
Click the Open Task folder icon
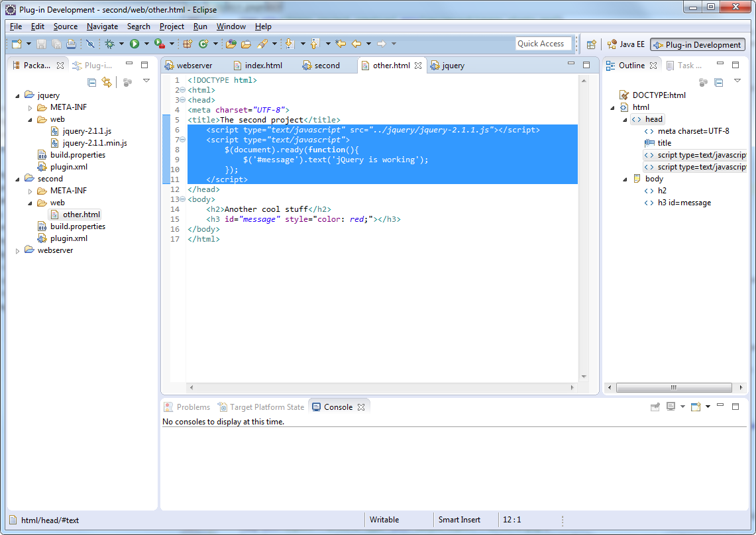pyautogui.click(x=246, y=44)
